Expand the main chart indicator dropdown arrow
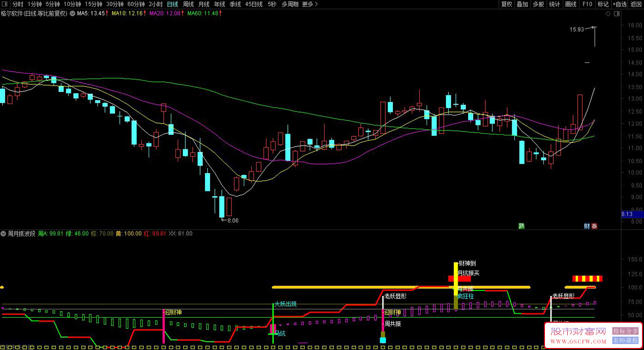Image resolution: width=644 pixels, height=350 pixels. 73,13
